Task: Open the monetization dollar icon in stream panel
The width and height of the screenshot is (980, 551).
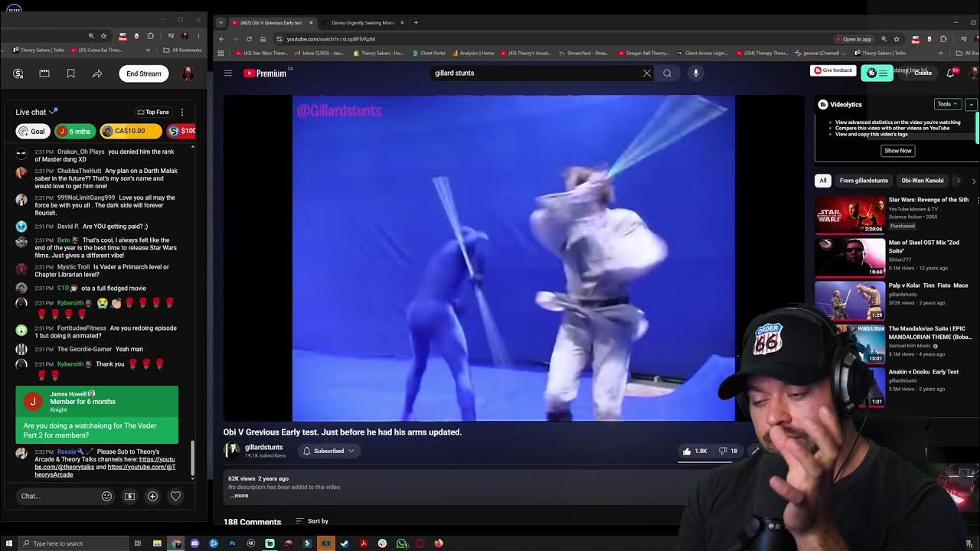Action: tap(18, 73)
